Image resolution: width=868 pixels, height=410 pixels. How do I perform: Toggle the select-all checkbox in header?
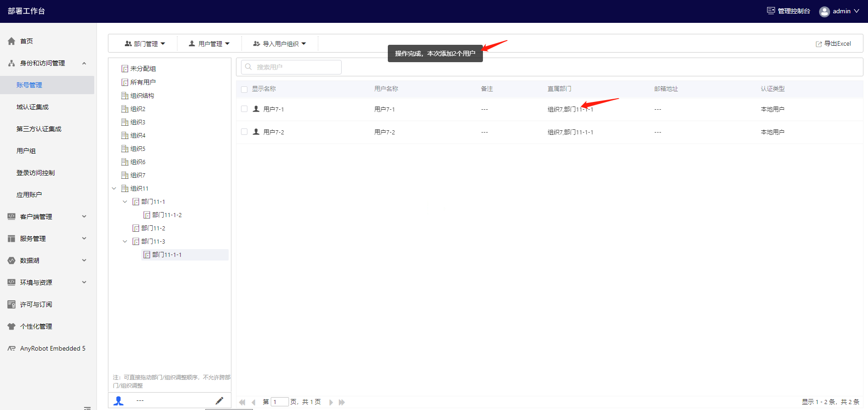coord(244,90)
